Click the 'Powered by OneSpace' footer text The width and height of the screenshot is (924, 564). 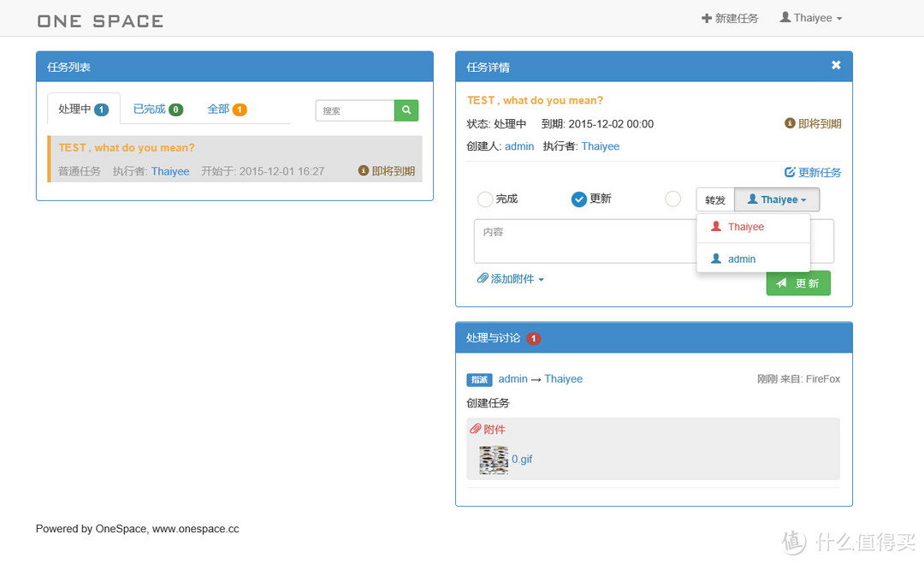click(137, 529)
